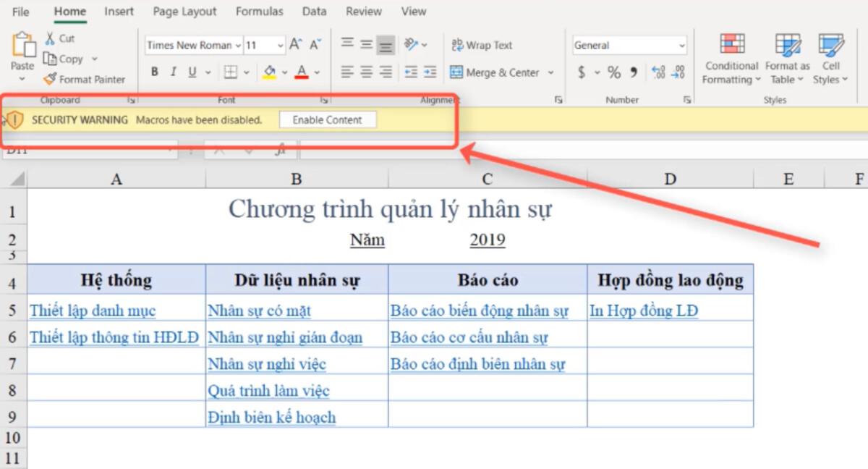Pick a fill color from the swatch

(x=268, y=72)
